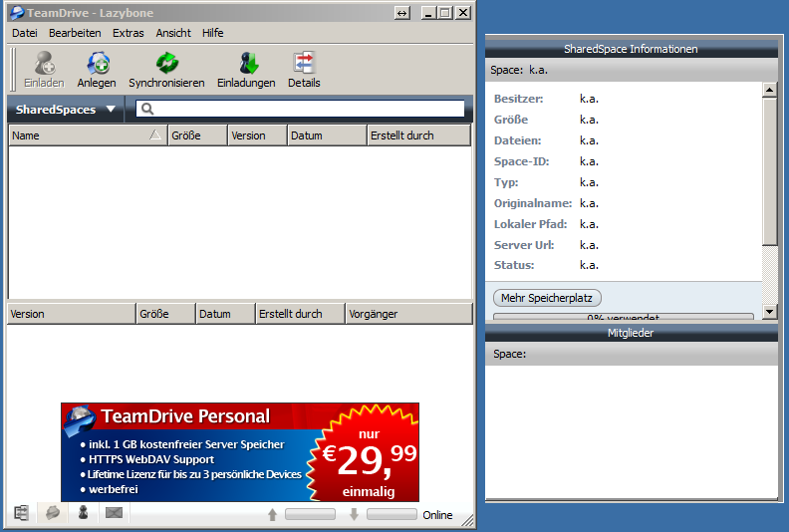Image resolution: width=789 pixels, height=532 pixels.
Task: Click the download progress bar
Action: click(392, 514)
